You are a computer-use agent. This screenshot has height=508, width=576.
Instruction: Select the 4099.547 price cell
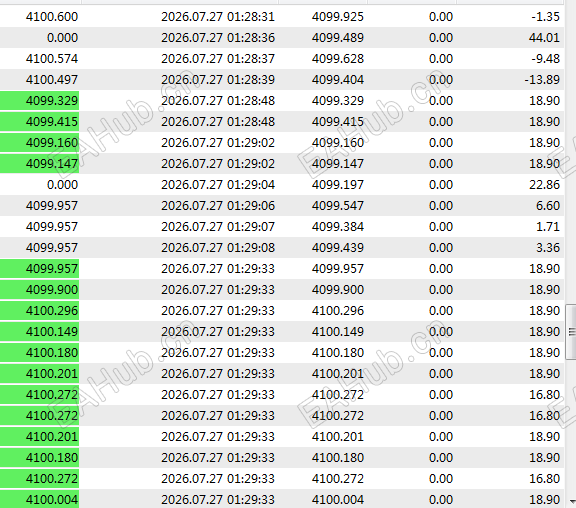tap(338, 205)
